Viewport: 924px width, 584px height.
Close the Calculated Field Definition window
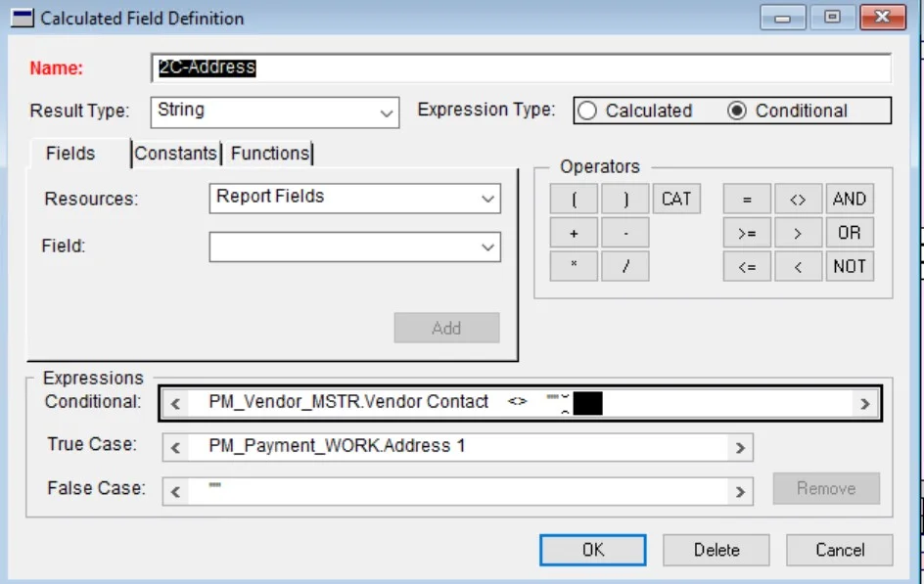click(882, 17)
